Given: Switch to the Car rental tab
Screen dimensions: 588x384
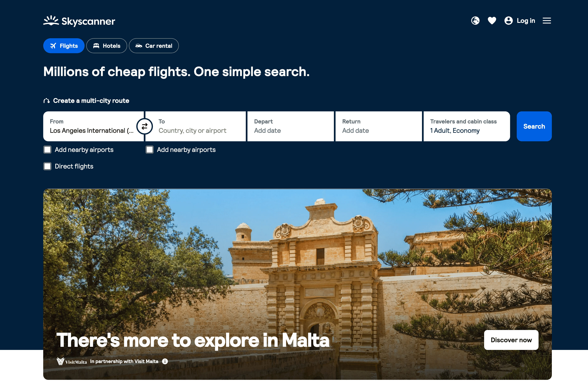Looking at the screenshot, I should click(x=154, y=46).
